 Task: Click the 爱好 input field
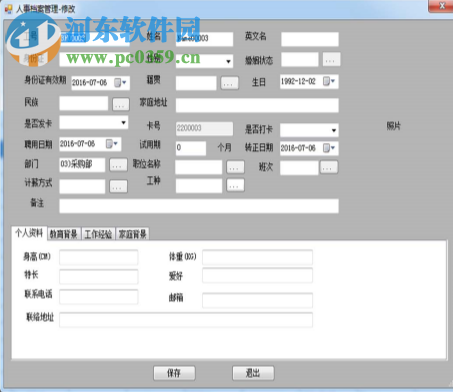257,275
